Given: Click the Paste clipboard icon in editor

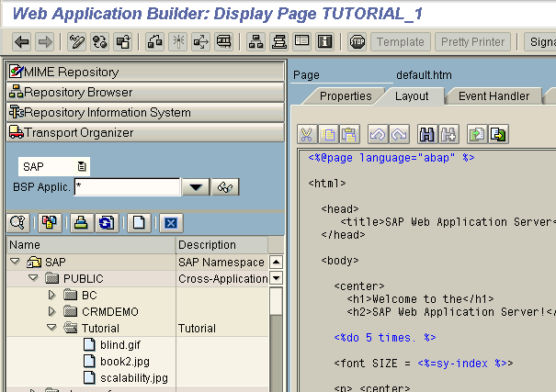Looking at the screenshot, I should 349,134.
